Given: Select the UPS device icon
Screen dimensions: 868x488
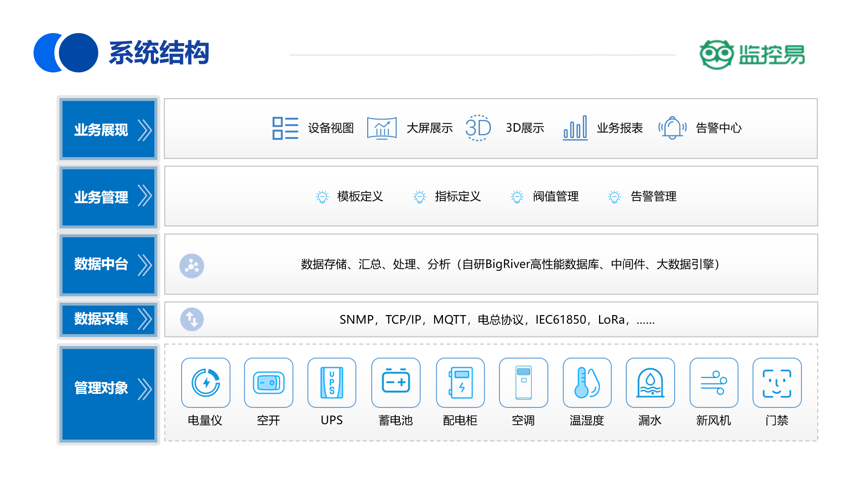Looking at the screenshot, I should click(332, 383).
